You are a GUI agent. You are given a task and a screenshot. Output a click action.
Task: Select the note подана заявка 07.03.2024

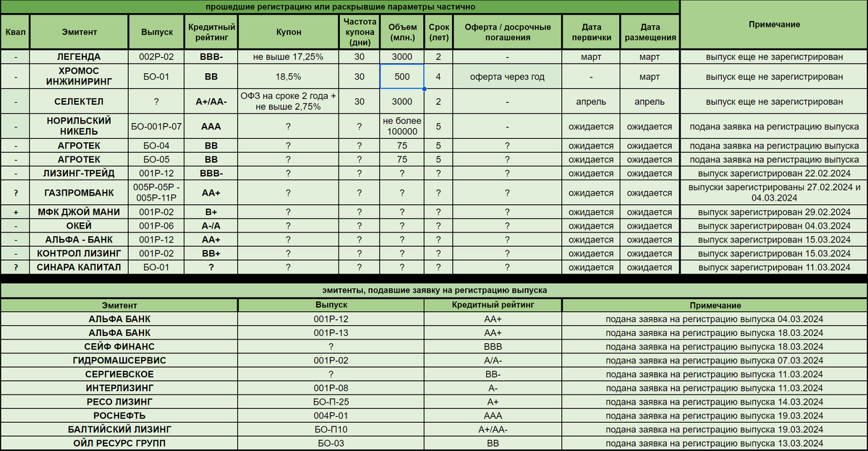(715, 361)
